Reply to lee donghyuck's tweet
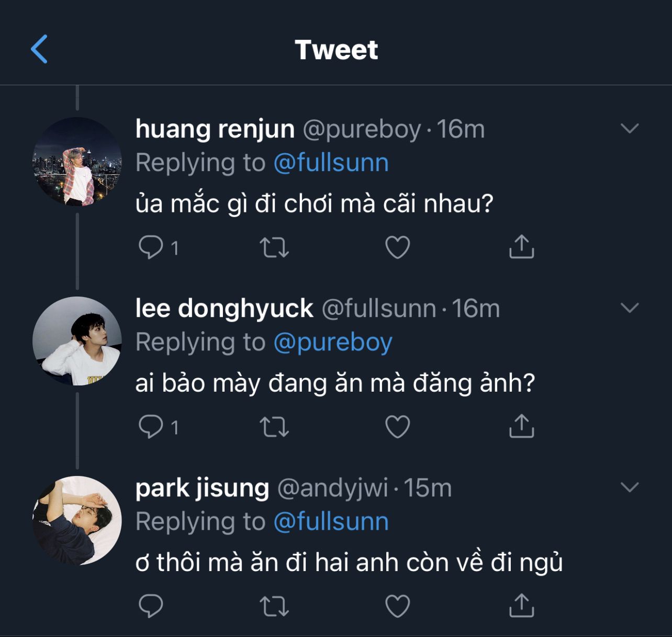 click(x=151, y=427)
